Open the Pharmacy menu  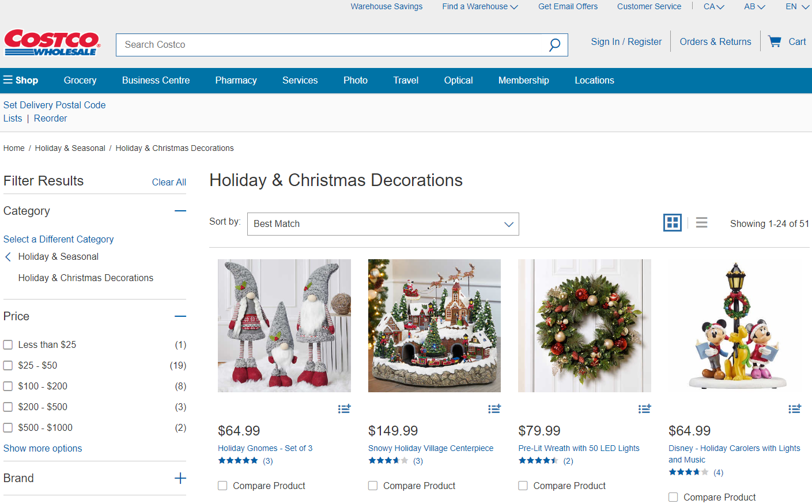pos(236,81)
